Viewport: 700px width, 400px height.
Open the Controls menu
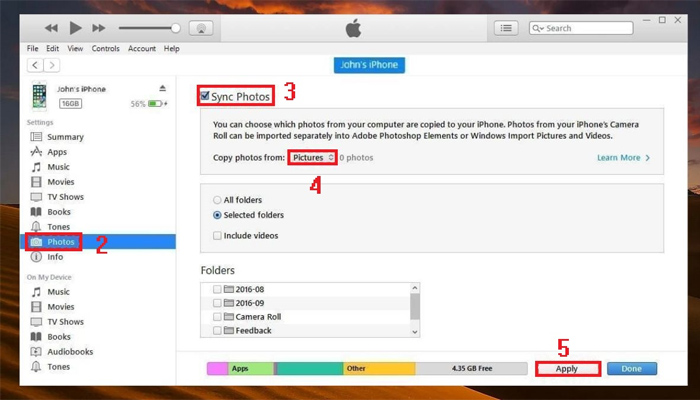(106, 48)
